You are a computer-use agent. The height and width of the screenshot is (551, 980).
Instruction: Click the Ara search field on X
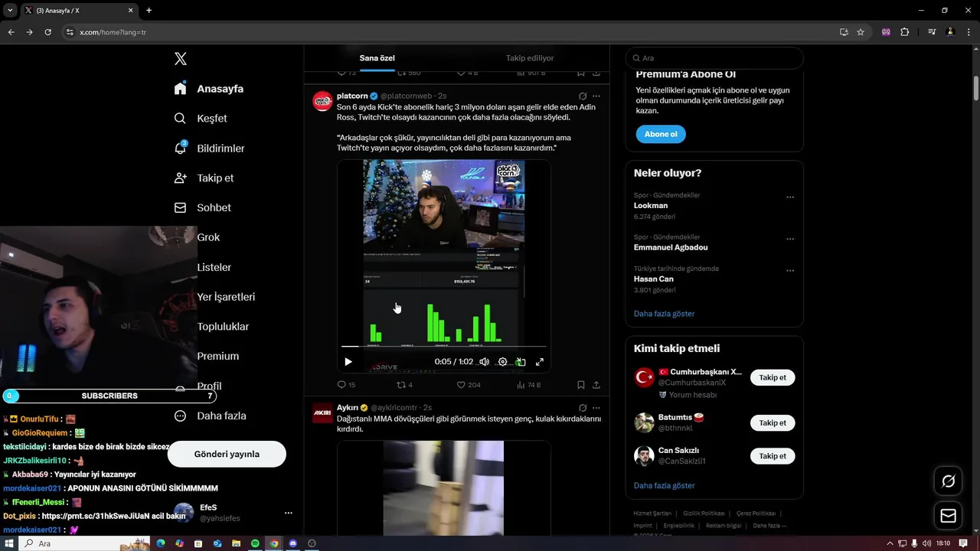[x=714, y=58]
